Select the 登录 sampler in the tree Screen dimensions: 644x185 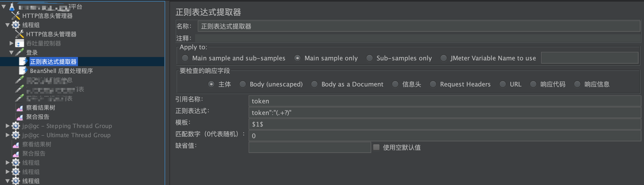tap(32, 53)
